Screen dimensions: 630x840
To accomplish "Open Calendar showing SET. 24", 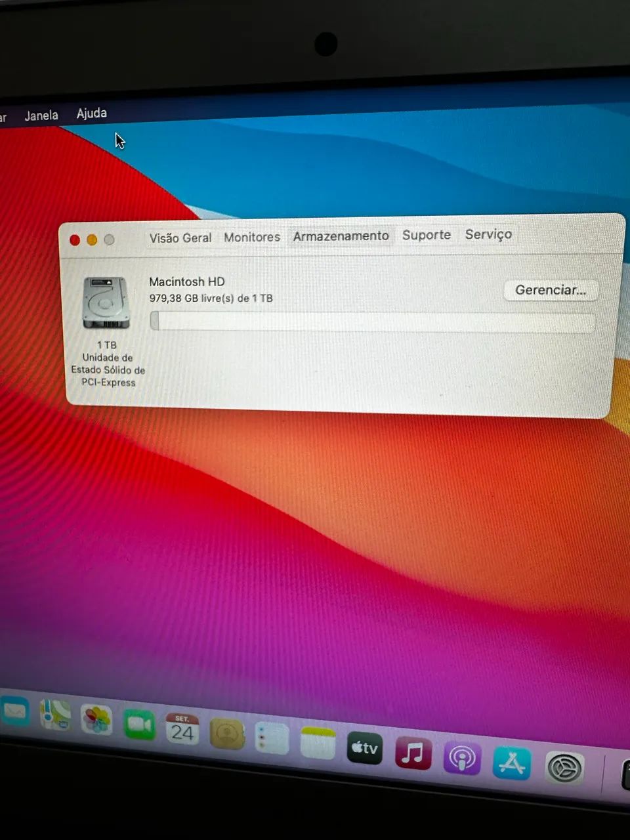I will pos(182,729).
